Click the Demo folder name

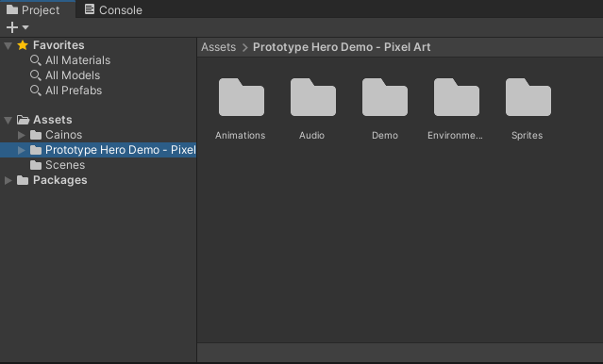[385, 135]
